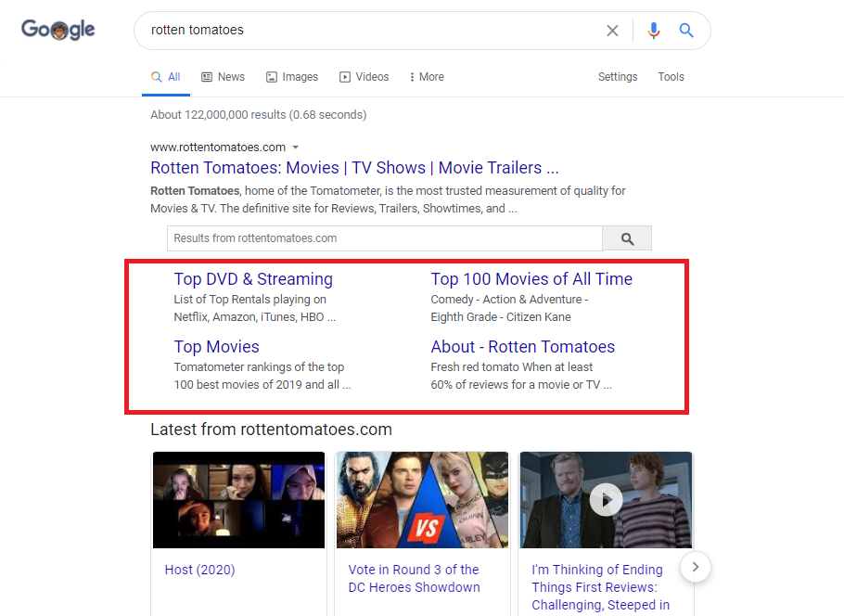Open Vote in Round 3 DC Heroes link
Image resolution: width=844 pixels, height=616 pixels.
(x=414, y=578)
